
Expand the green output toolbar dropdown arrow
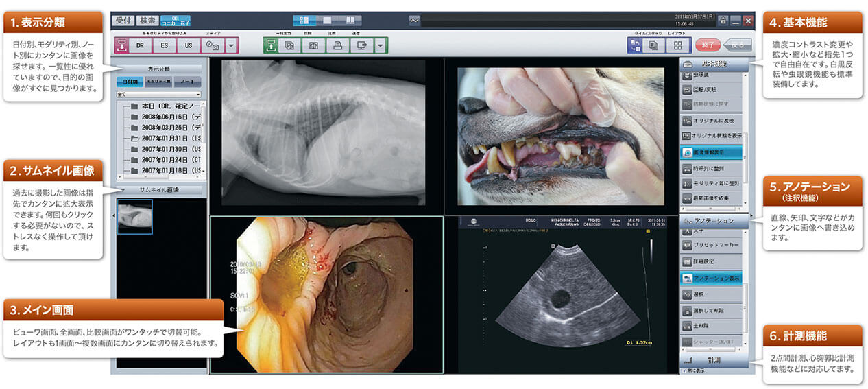coord(381,46)
